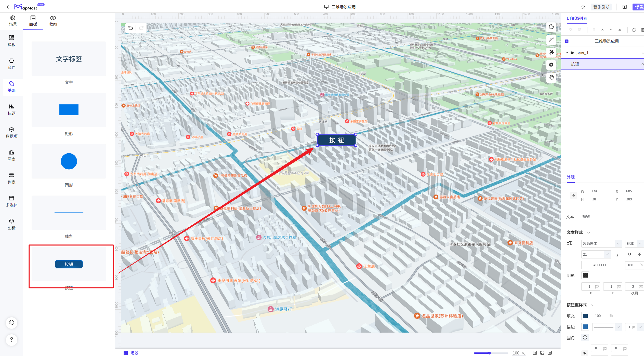644x356 pixels.
Task: Click the preview play icon in header
Action: pos(625,7)
